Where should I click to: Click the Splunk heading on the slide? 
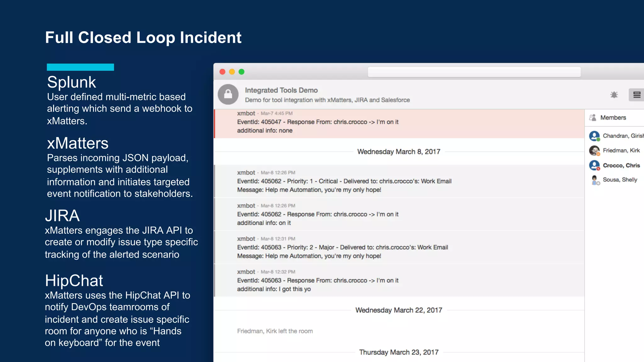pyautogui.click(x=71, y=82)
